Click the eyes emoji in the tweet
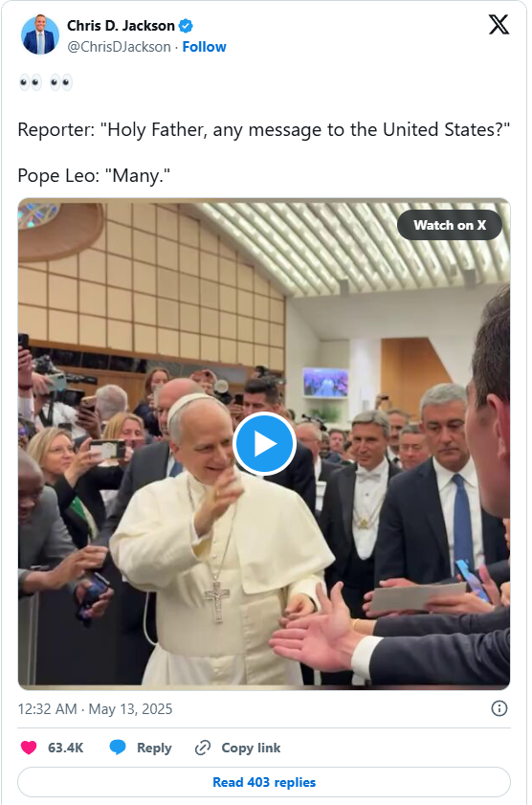 46,82
